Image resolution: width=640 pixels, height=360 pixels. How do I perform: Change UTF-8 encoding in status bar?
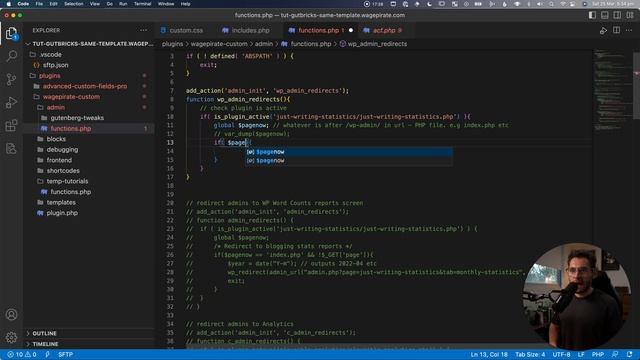[561, 354]
